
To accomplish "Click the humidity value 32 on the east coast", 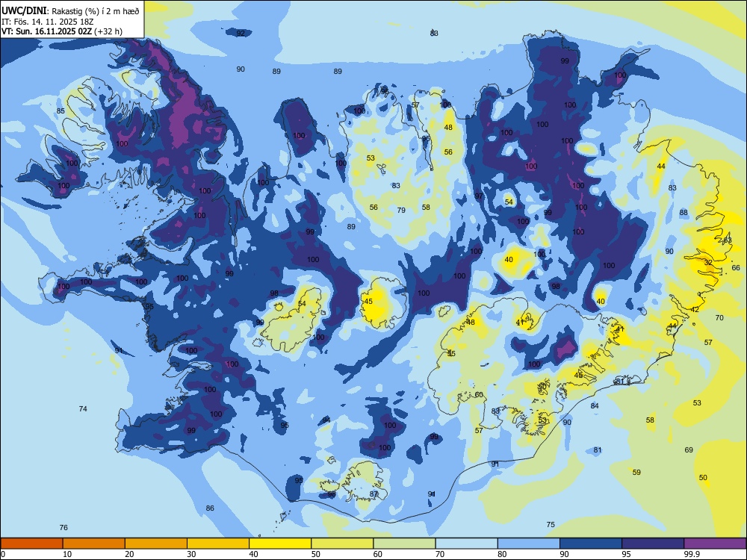I will pyautogui.click(x=708, y=262).
